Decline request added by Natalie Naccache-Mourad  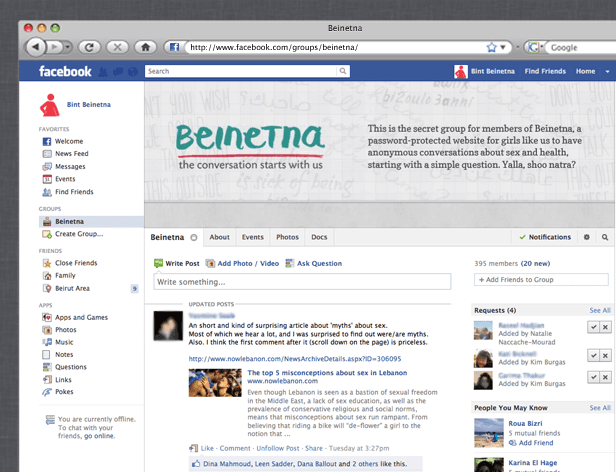point(605,327)
